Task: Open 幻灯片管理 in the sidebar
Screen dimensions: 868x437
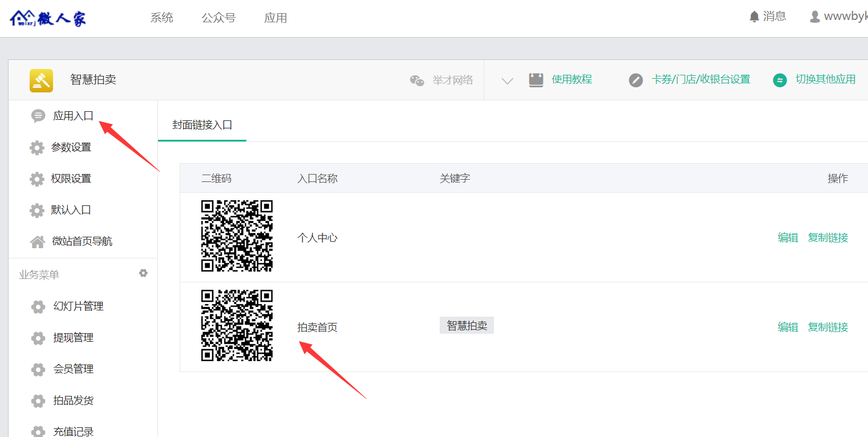Action: [x=79, y=306]
